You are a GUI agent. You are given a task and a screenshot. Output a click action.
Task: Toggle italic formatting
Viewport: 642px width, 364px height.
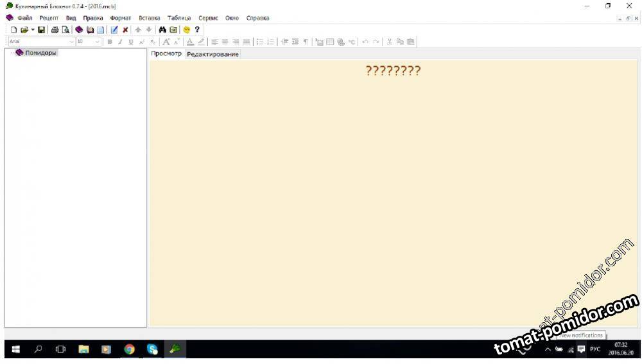(x=119, y=42)
